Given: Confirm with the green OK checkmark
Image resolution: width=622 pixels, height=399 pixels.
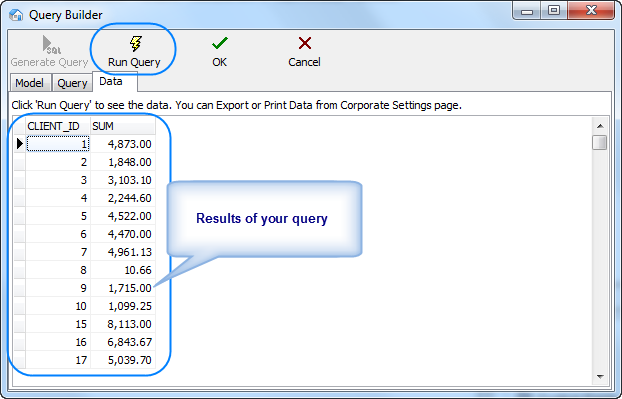Looking at the screenshot, I should pyautogui.click(x=220, y=43).
